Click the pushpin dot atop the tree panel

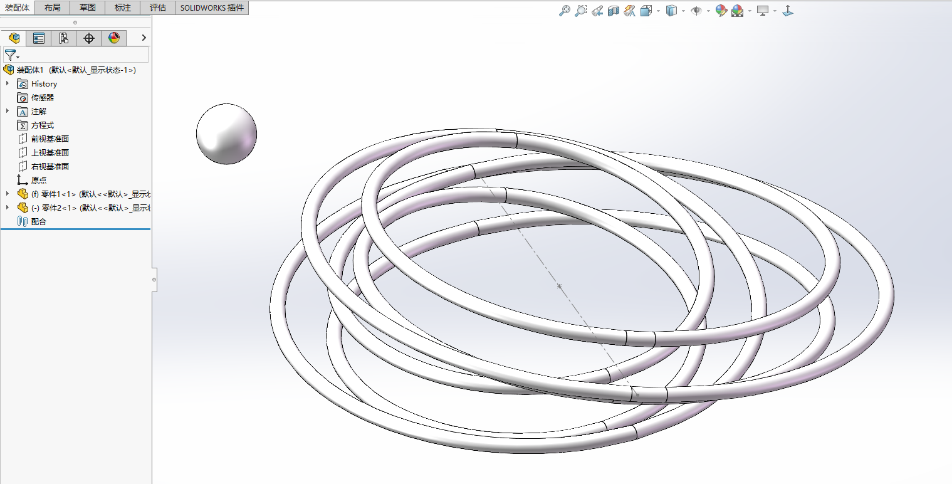point(75,22)
